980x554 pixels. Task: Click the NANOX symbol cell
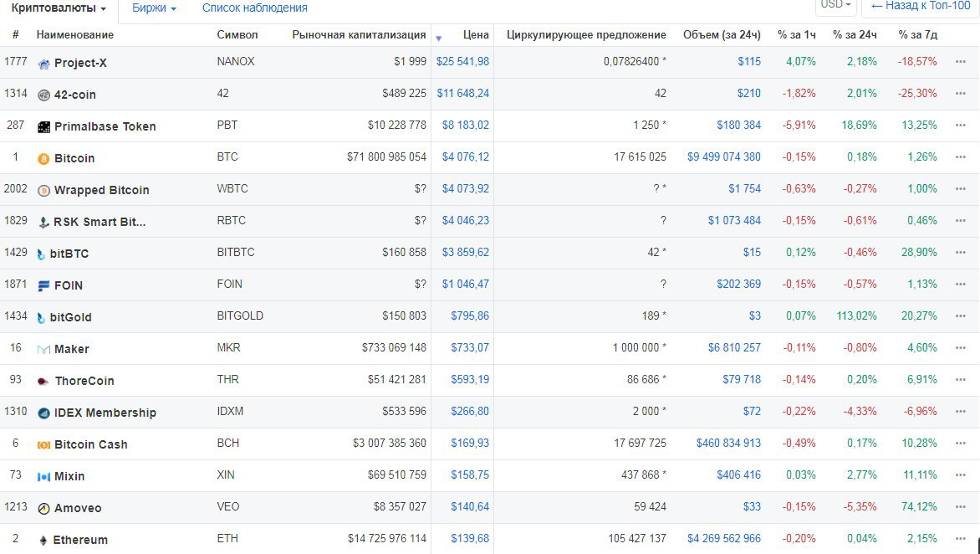tap(236, 61)
